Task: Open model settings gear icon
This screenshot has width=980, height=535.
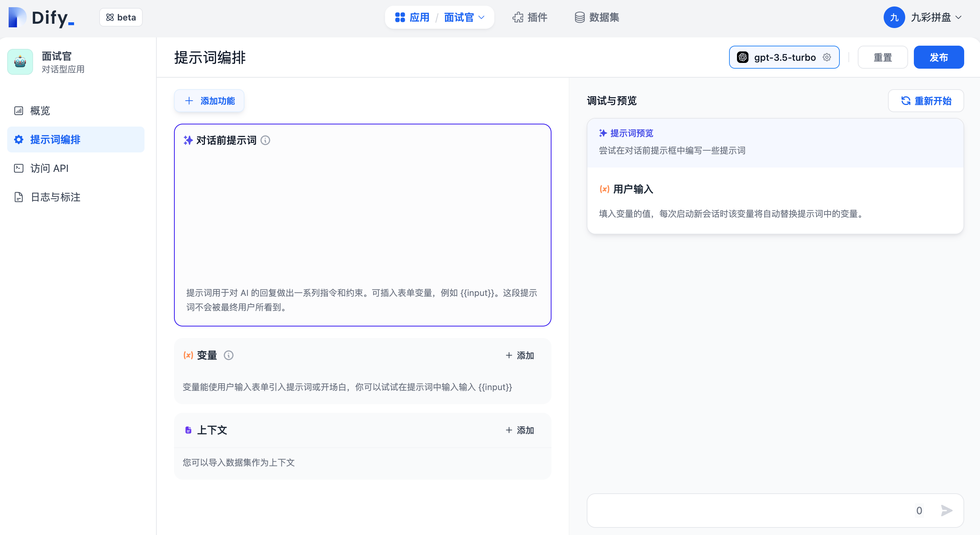Action: (x=827, y=57)
